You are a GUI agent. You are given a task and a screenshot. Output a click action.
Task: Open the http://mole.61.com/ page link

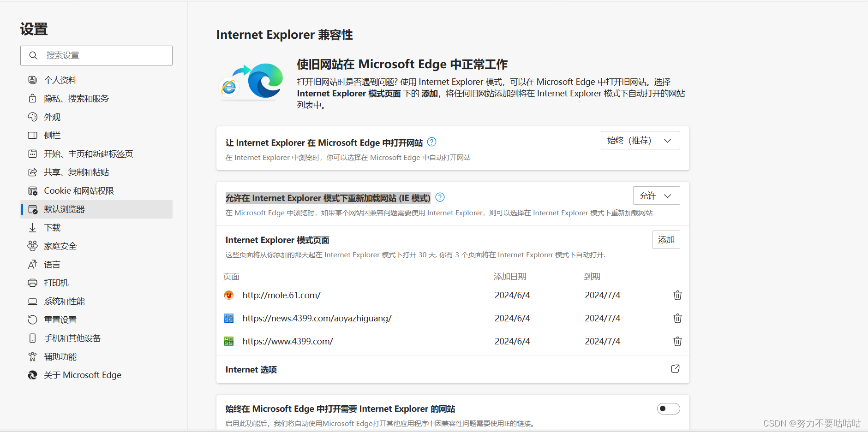281,295
